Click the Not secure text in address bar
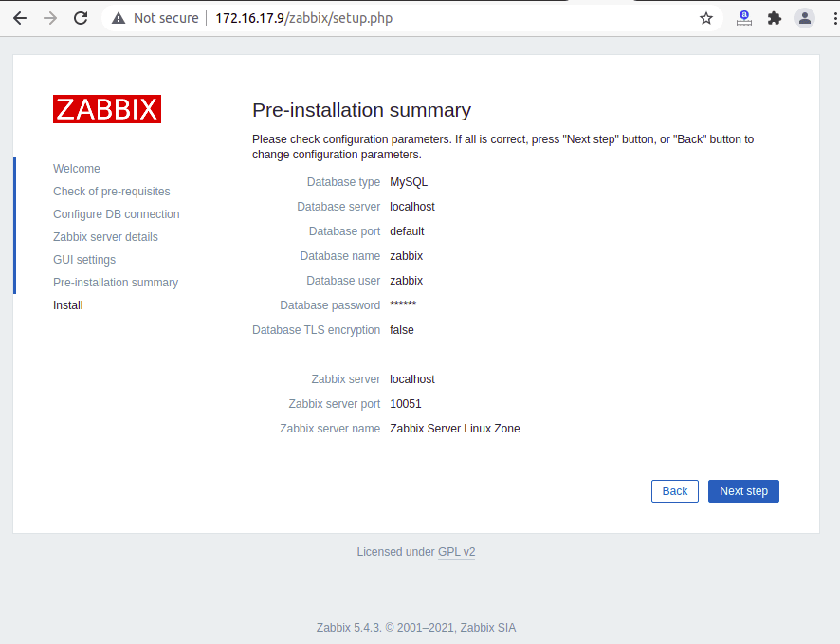The height and width of the screenshot is (644, 840). pos(166,18)
